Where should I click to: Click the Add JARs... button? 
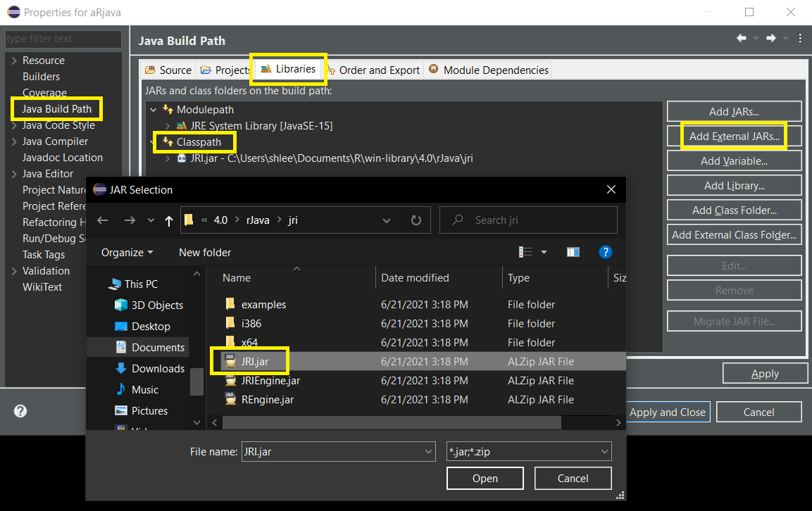734,112
